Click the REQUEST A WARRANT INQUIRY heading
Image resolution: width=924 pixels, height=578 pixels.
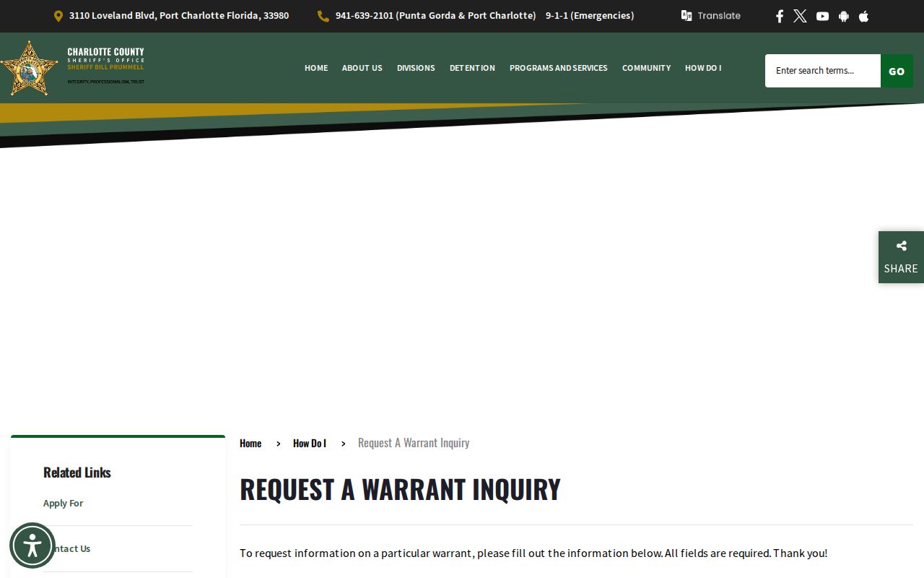400,489
